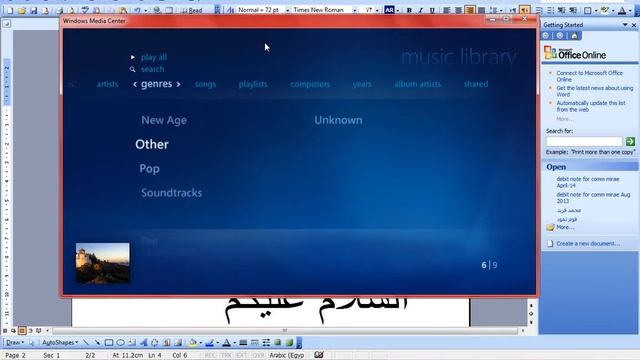The width and height of the screenshot is (640, 360).
Task: Select the Rectangle drawing tool
Action: [109, 342]
